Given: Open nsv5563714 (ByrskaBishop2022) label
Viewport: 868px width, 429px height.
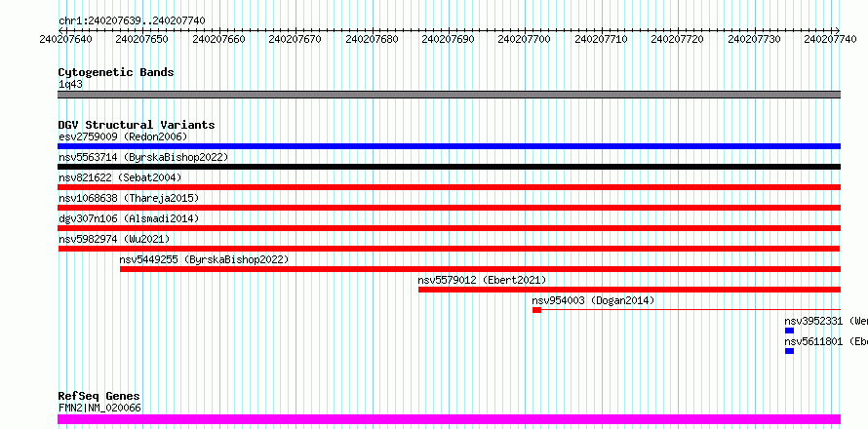Looking at the screenshot, I should click(x=143, y=157).
